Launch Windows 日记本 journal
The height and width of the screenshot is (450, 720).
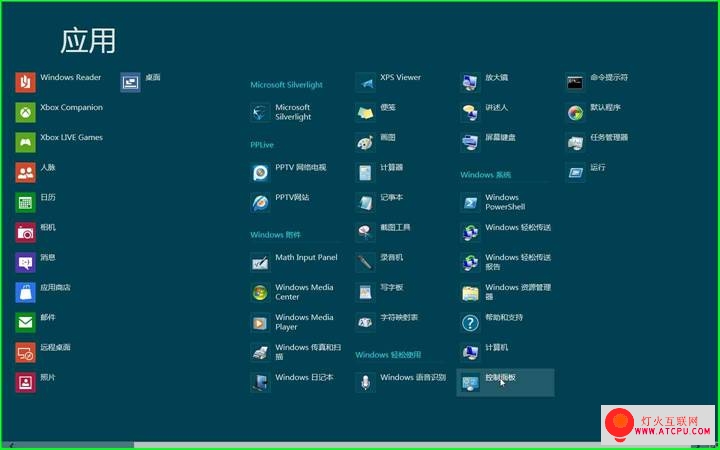(292, 382)
